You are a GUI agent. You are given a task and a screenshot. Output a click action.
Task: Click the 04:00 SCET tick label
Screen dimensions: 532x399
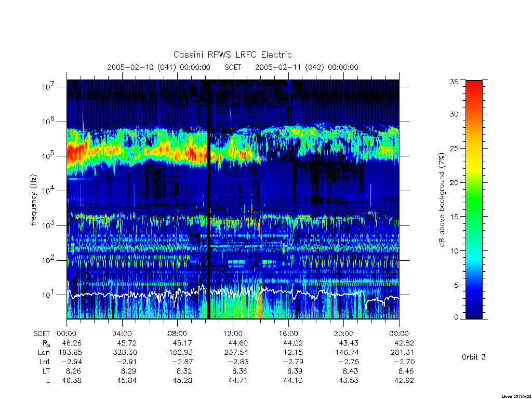point(122,334)
